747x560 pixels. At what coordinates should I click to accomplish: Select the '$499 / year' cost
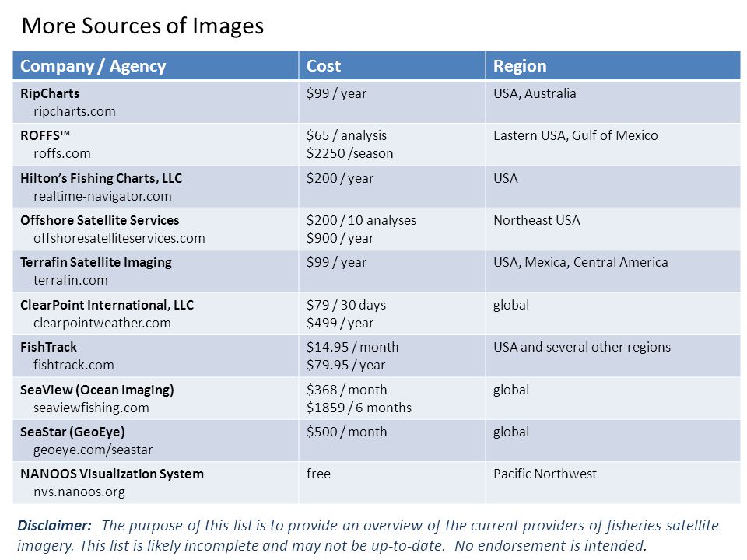click(x=340, y=323)
